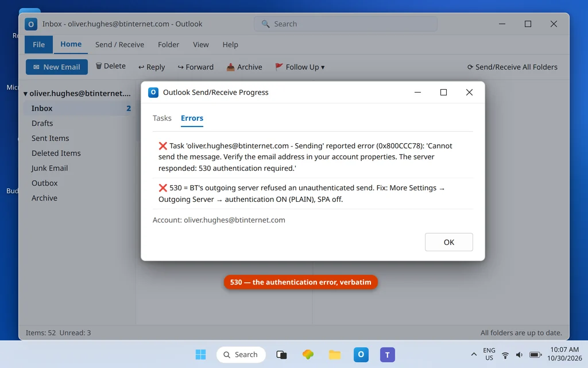
Task: Click the Outlook app icon in main title bar
Action: (31, 24)
